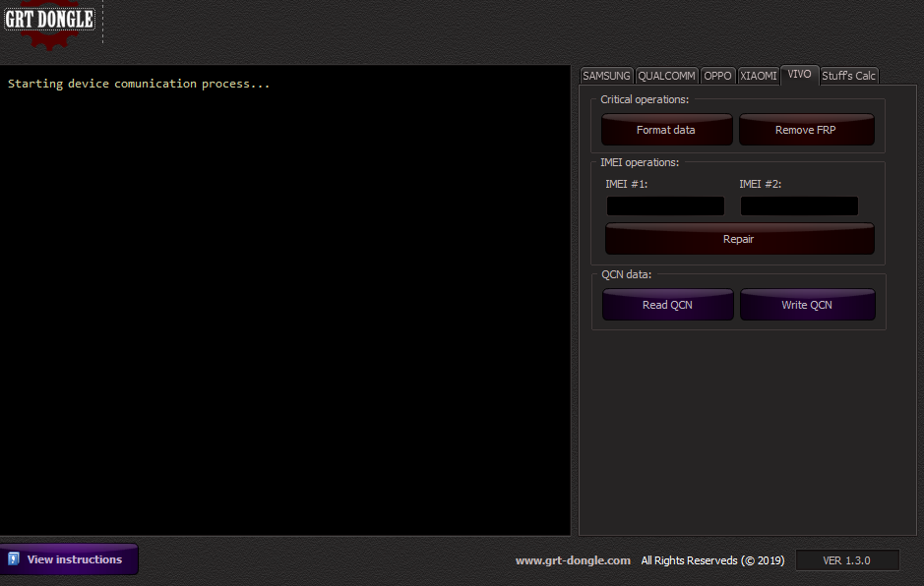Screen dimensions: 924x586
Task: Open View instructions
Action: [69, 558]
